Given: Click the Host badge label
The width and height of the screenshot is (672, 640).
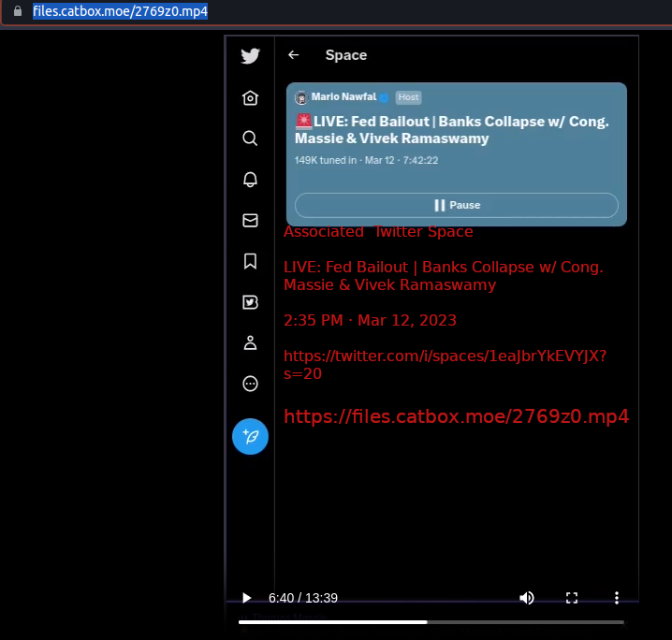Looking at the screenshot, I should click(x=408, y=97).
